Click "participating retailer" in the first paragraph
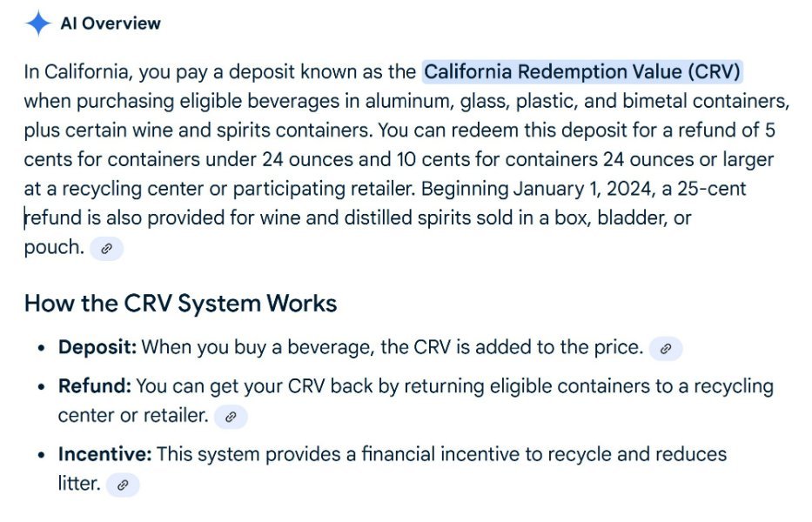Screen dimensions: 812x522 pos(330,189)
